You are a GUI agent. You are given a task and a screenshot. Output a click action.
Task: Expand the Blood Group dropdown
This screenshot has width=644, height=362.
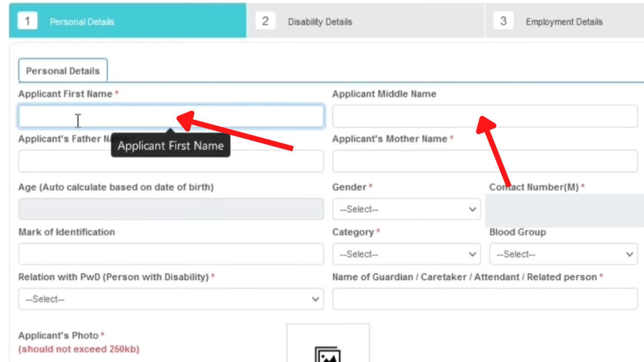pos(563,254)
